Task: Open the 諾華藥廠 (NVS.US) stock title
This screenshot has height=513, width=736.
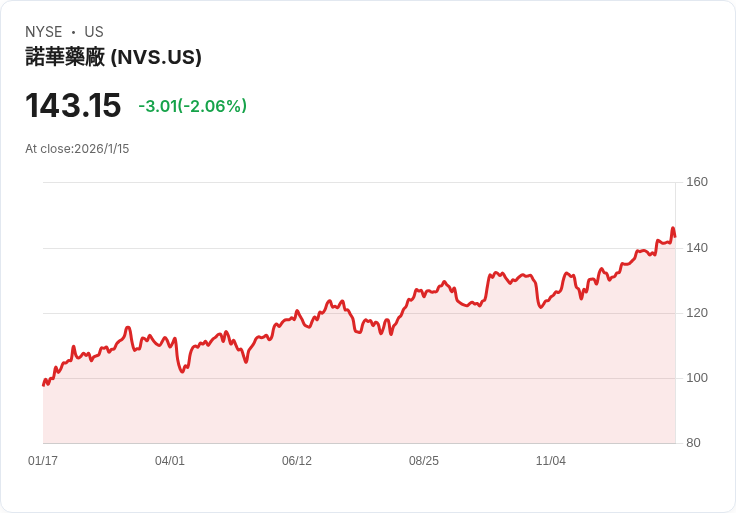Action: click(x=113, y=57)
